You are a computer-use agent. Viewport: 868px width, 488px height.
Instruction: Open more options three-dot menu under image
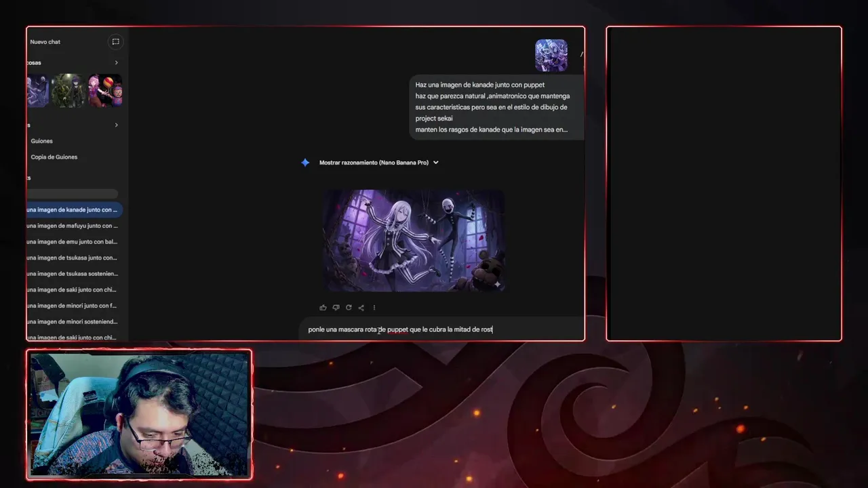374,308
